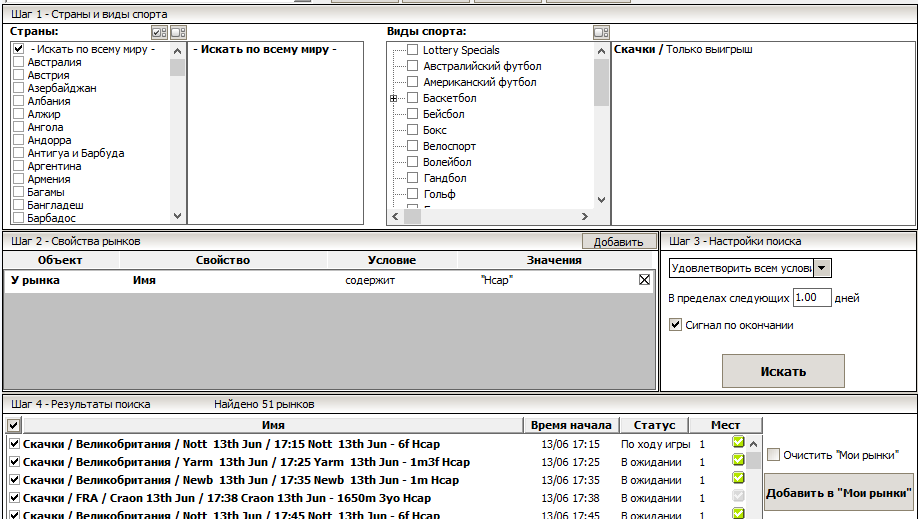918x519 pixels.
Task: Click the sports list scroll-left arrow
Action: (x=395, y=216)
